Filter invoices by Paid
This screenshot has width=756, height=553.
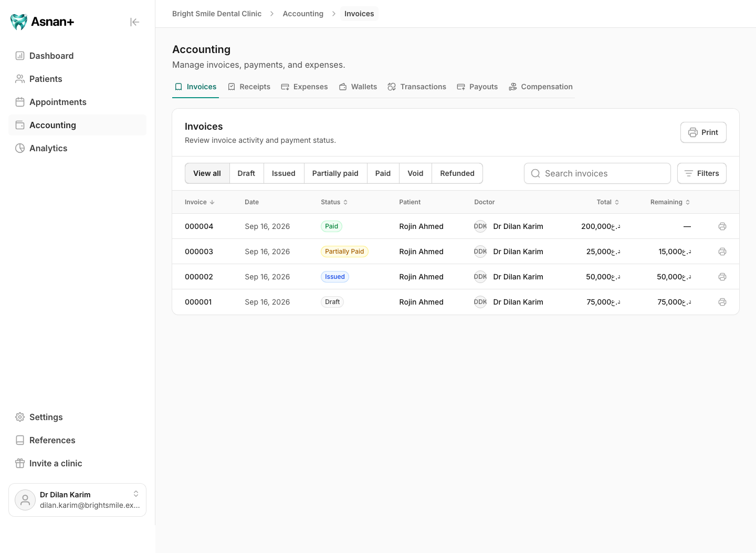tap(383, 173)
